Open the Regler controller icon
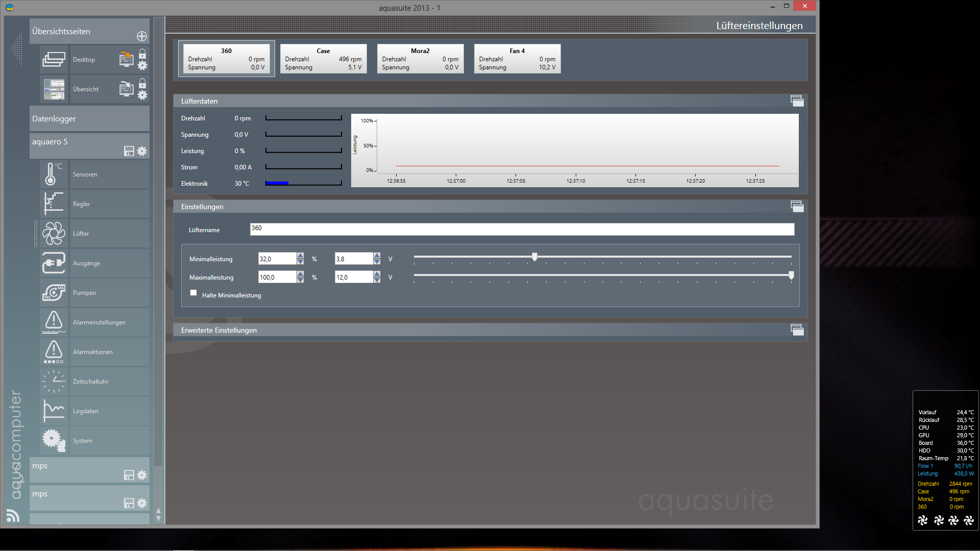Screen dimensions: 980x551 pyautogui.click(x=54, y=204)
